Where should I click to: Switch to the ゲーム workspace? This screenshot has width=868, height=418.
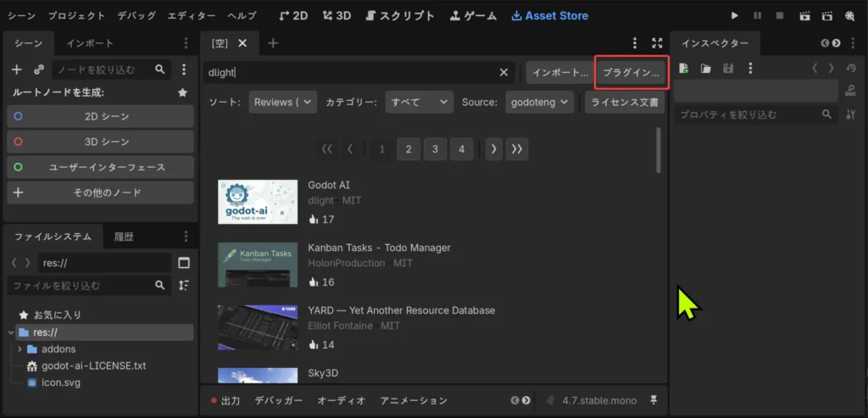coord(473,15)
